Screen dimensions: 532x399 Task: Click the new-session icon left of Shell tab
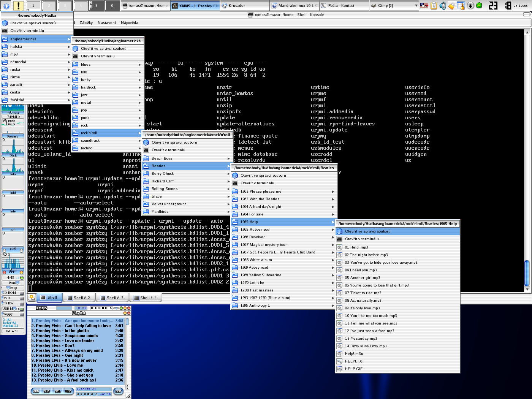point(32,298)
